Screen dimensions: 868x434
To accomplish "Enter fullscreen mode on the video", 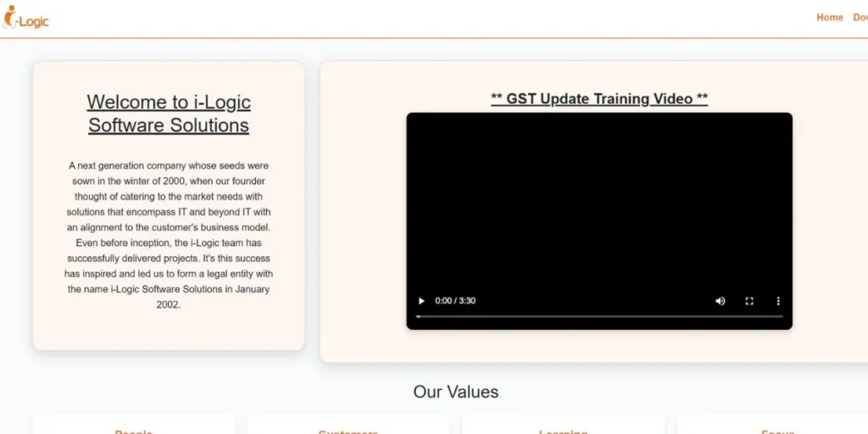I will click(749, 301).
